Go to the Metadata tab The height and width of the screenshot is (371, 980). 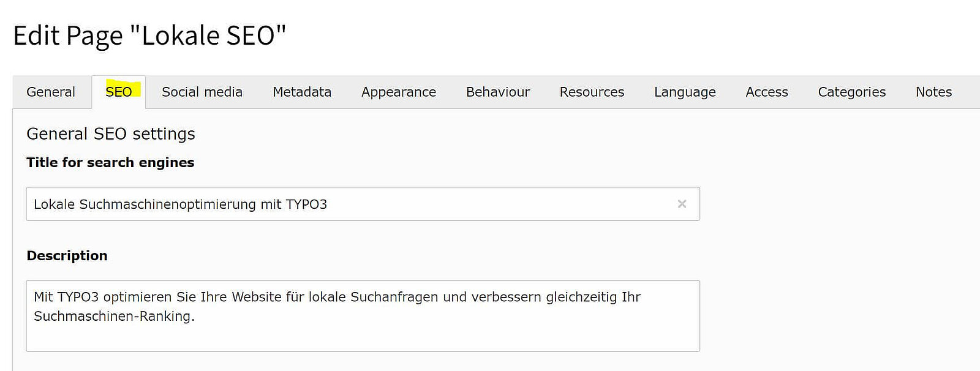pos(302,92)
